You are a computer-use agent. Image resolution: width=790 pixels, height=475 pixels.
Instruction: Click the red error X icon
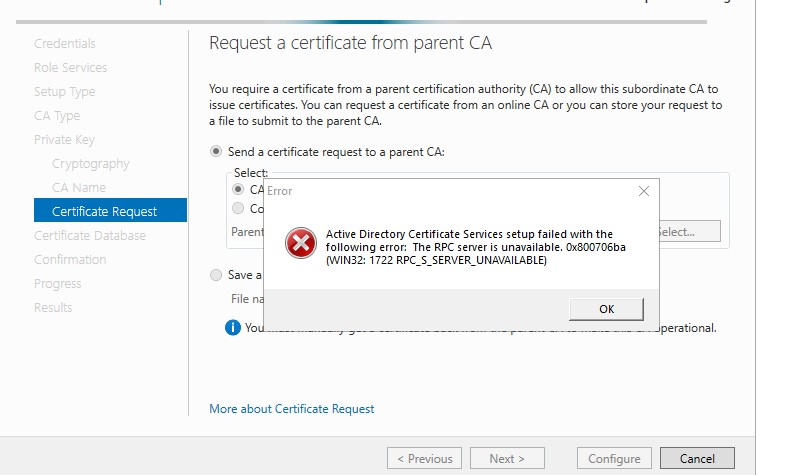pos(301,243)
